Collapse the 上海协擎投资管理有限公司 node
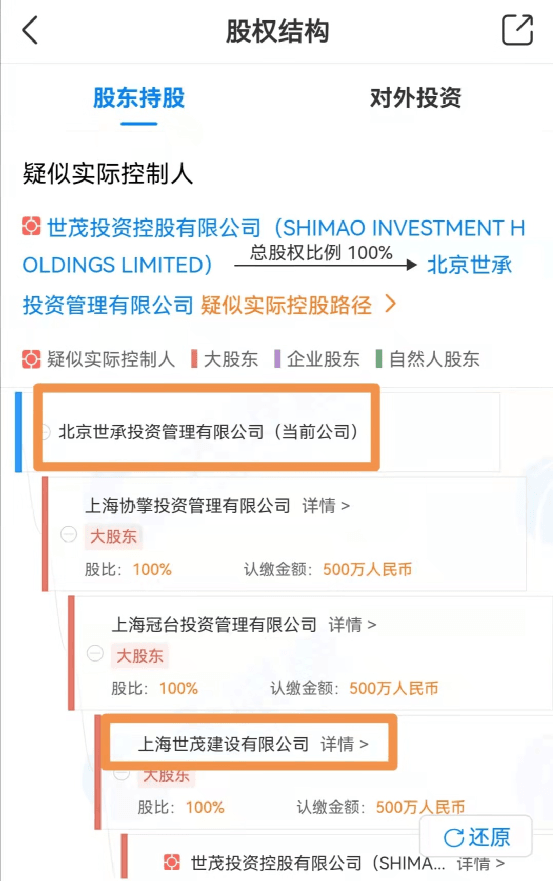This screenshot has width=553, height=881. click(69, 534)
